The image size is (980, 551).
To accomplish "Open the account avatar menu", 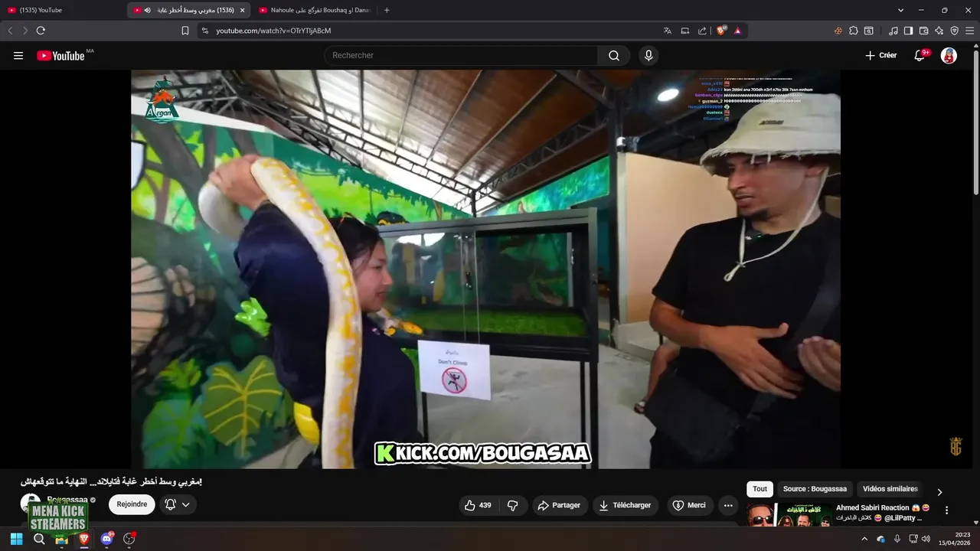I will [x=949, y=56].
